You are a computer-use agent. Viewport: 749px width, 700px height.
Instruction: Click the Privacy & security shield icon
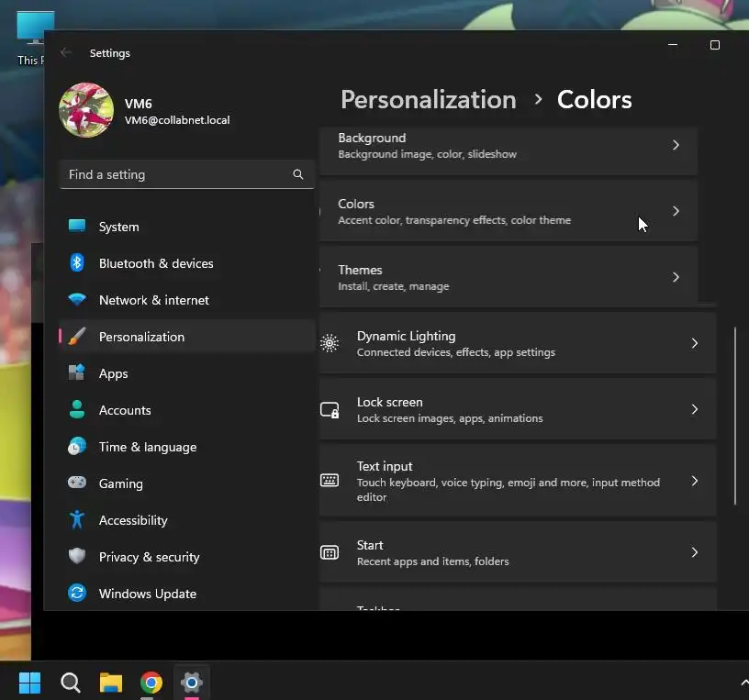point(77,556)
